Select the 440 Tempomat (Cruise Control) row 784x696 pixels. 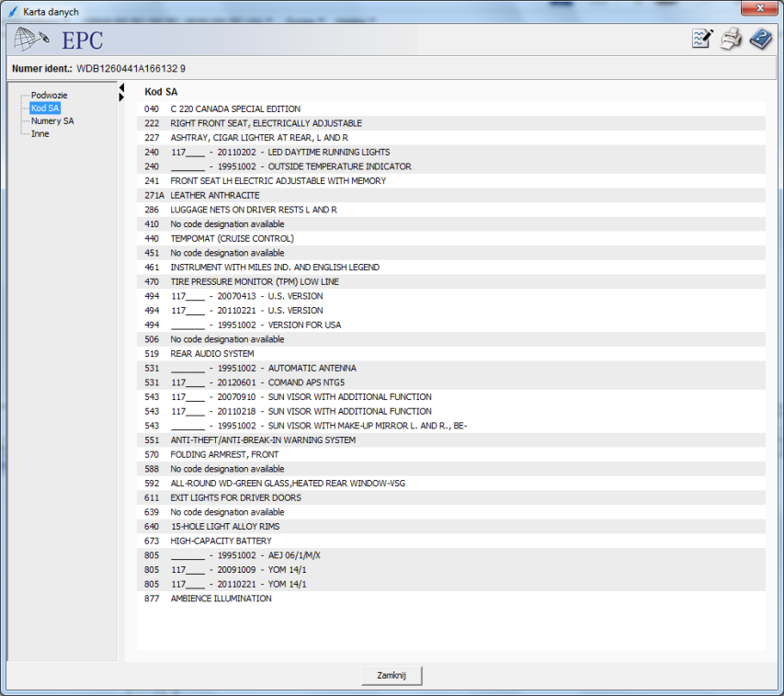coord(232,239)
